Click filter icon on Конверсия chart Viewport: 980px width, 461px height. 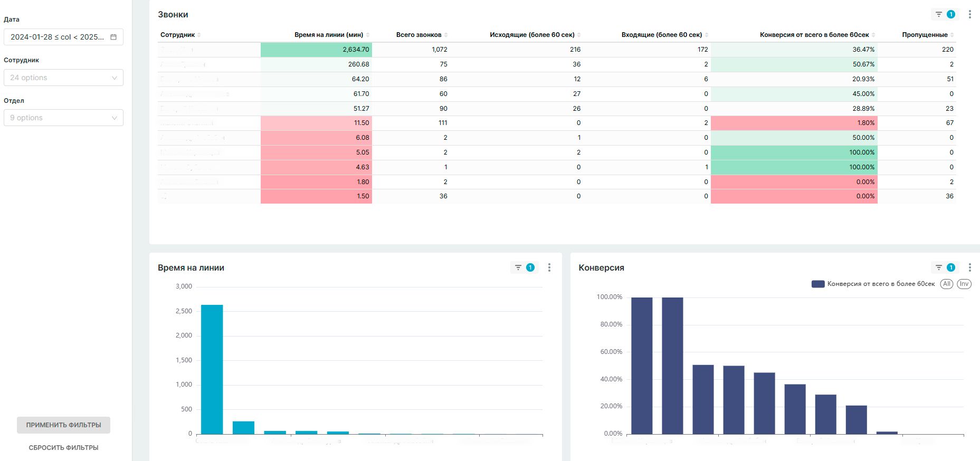939,268
